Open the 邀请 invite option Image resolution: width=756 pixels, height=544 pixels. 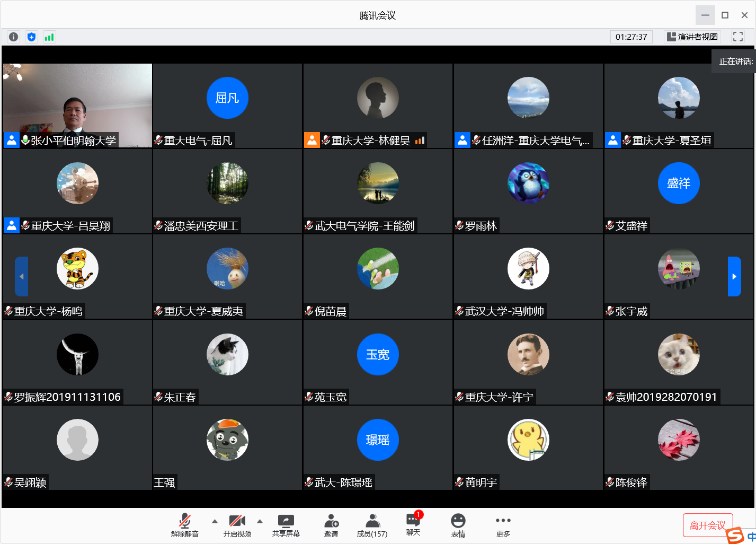(331, 525)
